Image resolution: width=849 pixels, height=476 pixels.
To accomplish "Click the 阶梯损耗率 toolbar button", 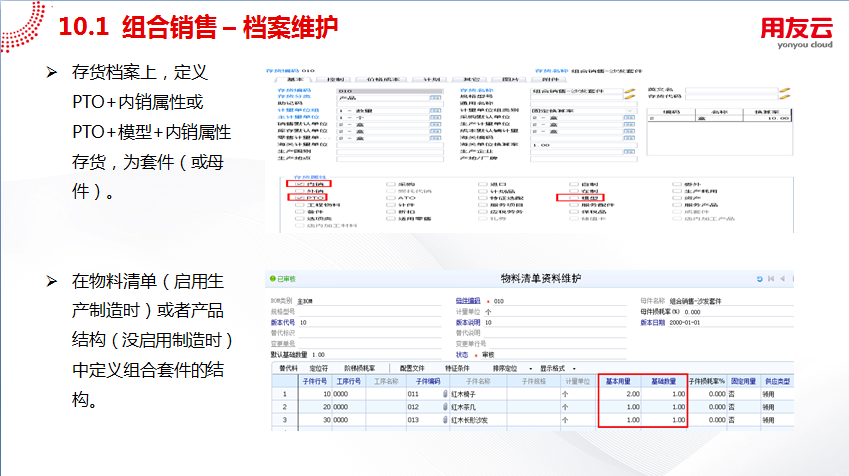I will (x=360, y=369).
